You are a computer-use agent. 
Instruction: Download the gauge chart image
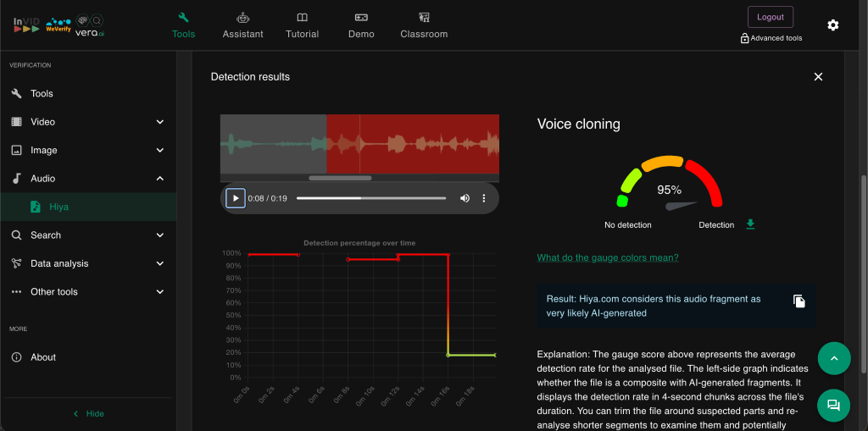750,224
